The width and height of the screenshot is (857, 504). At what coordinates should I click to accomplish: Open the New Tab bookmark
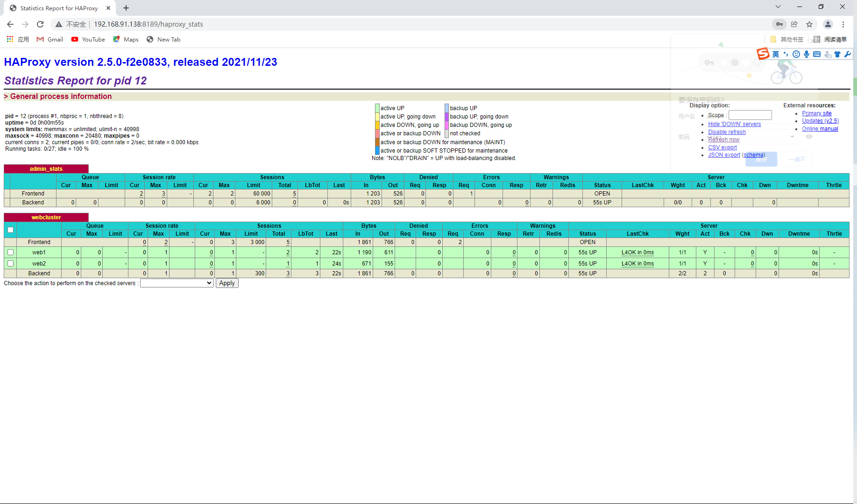point(163,39)
